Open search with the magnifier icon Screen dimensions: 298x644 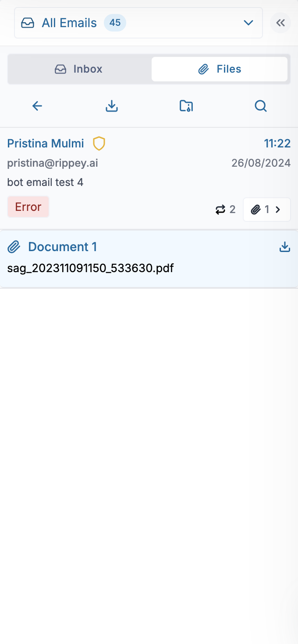pyautogui.click(x=261, y=106)
